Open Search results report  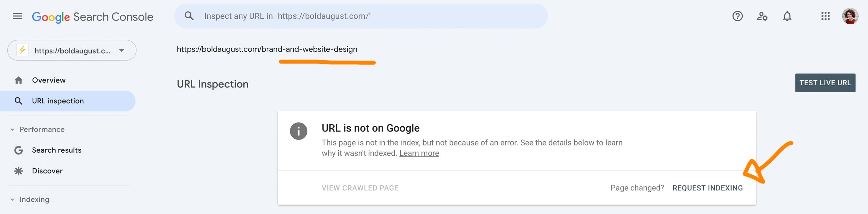pyautogui.click(x=57, y=150)
